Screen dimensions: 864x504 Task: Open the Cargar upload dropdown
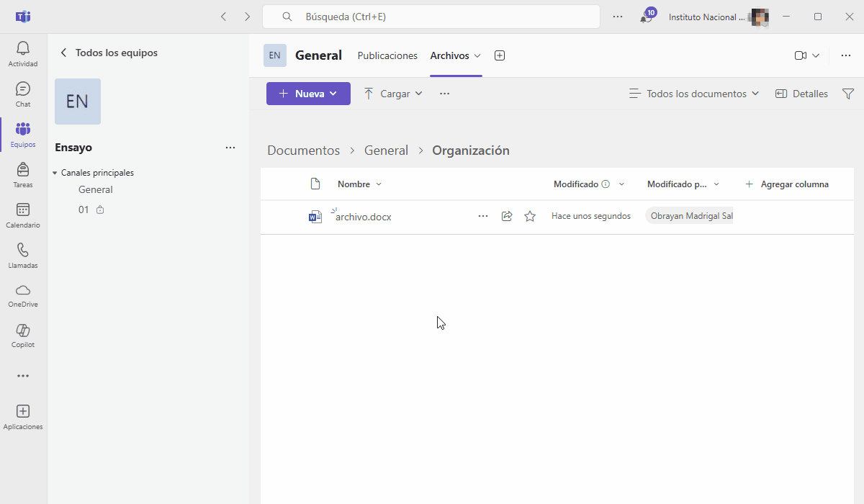point(393,94)
